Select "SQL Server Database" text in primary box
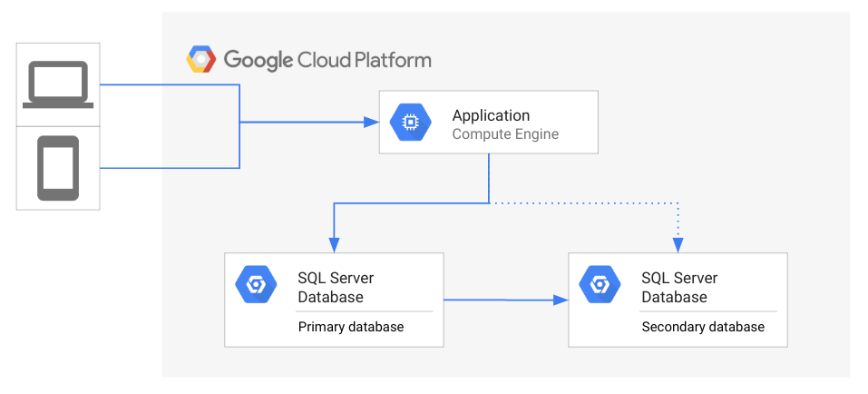868x394 pixels. (336, 287)
